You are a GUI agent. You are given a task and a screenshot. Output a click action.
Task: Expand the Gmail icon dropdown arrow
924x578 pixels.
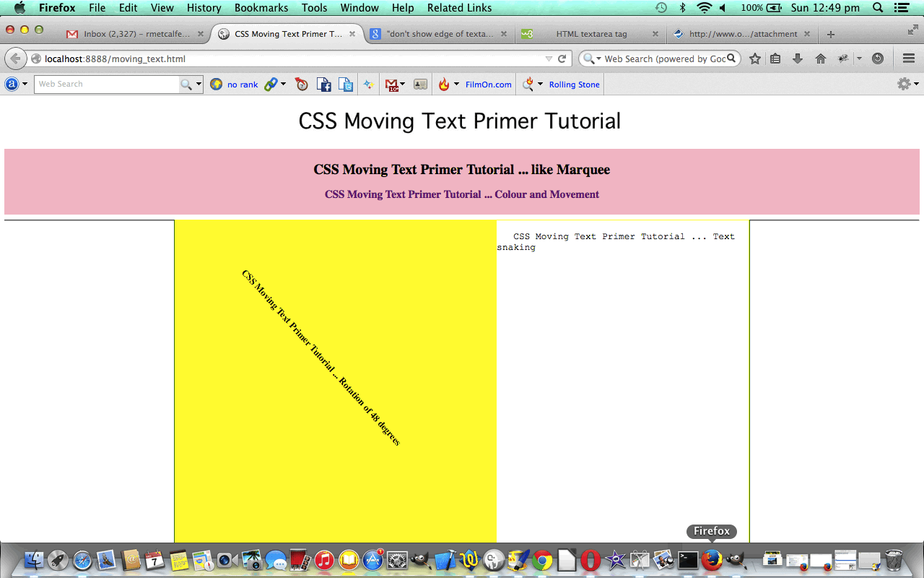[403, 85]
